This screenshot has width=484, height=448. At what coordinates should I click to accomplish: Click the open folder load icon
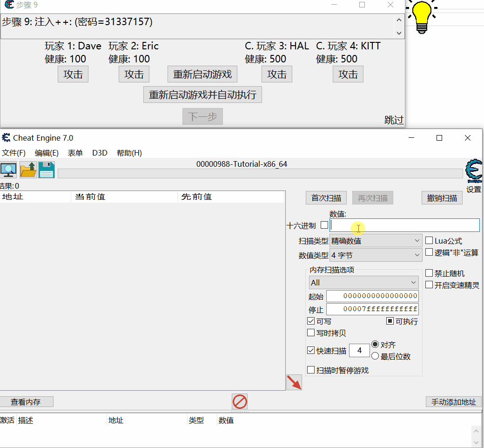point(28,170)
